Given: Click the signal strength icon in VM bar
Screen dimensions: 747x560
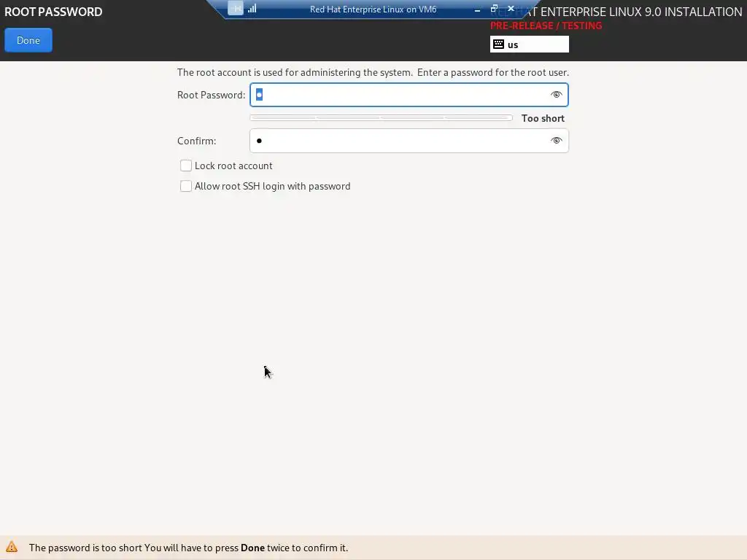Looking at the screenshot, I should click(x=252, y=8).
